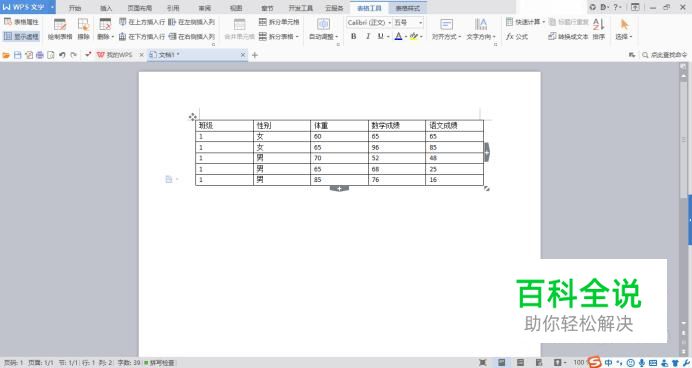Viewport: 692px width, 368px height.
Task: Click the A-Z Sort (排序) button
Action: coord(598,30)
